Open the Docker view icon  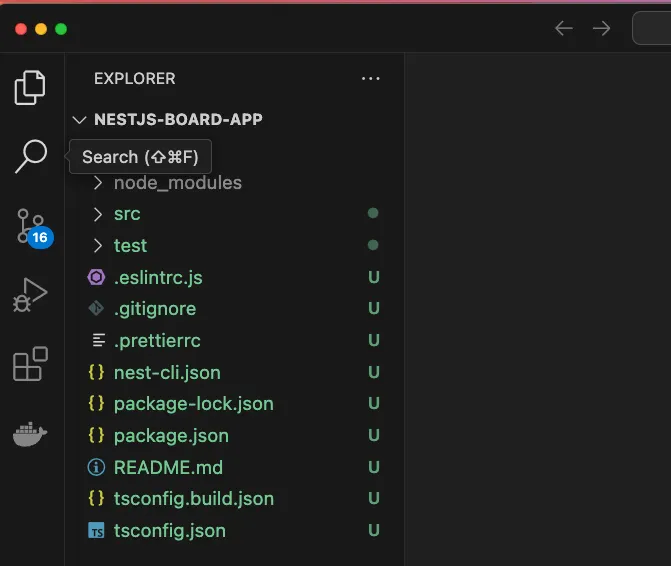[x=31, y=435]
